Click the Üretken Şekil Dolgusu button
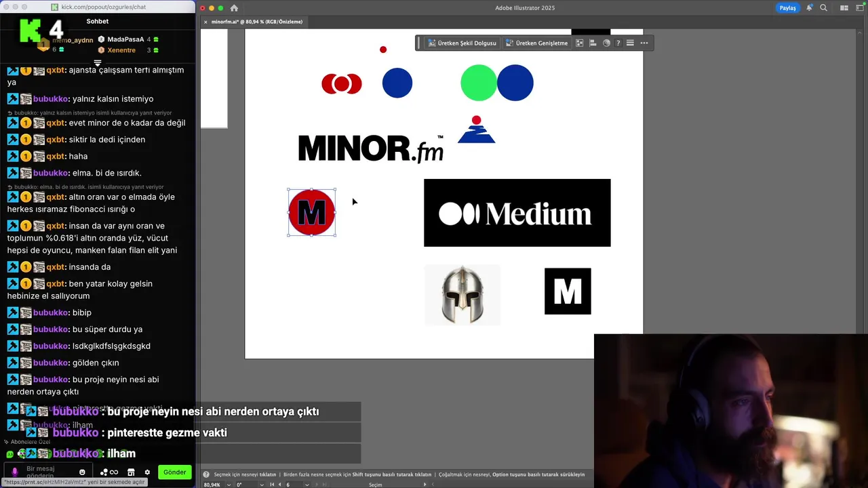 [x=462, y=43]
